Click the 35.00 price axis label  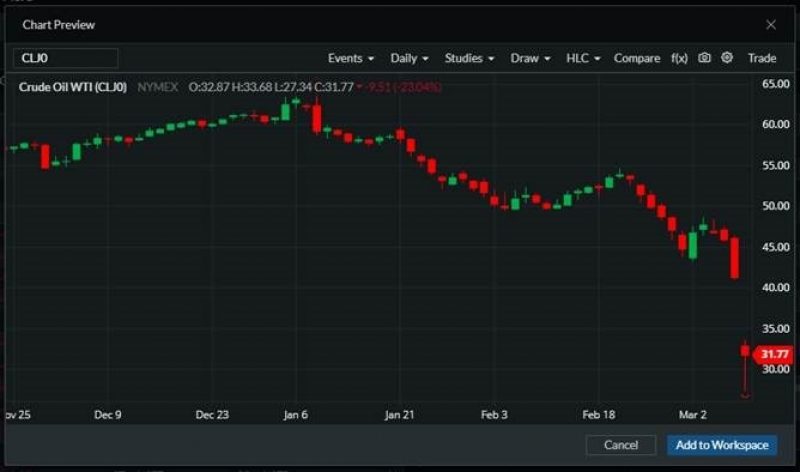click(x=776, y=329)
